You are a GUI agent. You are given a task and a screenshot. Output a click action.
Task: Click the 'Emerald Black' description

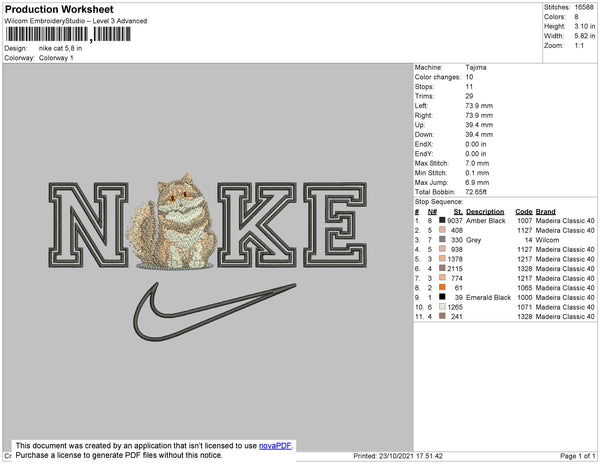point(488,297)
